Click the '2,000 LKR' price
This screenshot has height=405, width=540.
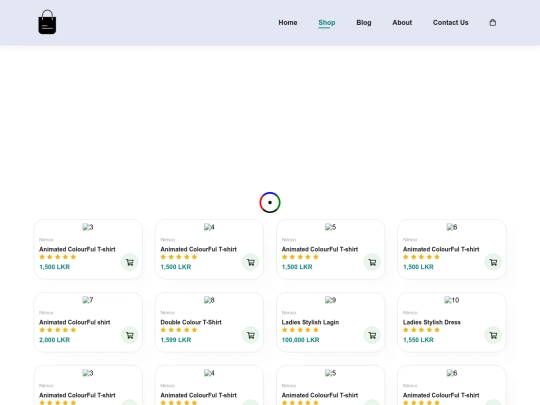tap(54, 340)
